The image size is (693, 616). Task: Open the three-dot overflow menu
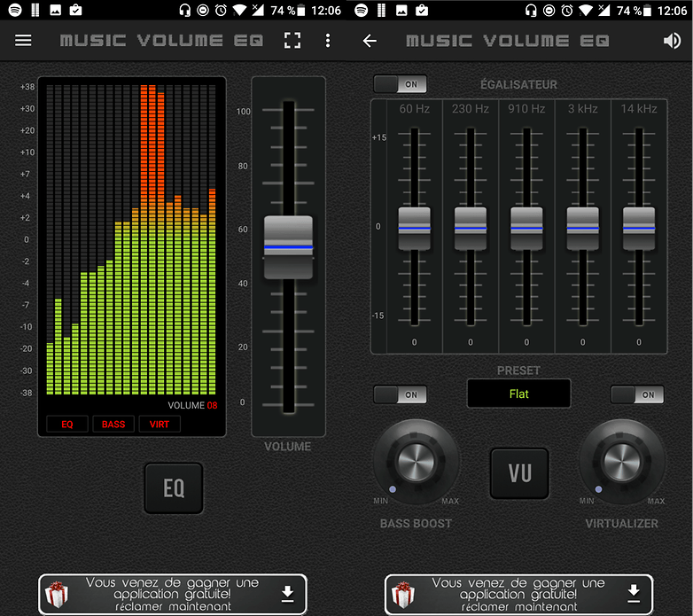(x=328, y=41)
